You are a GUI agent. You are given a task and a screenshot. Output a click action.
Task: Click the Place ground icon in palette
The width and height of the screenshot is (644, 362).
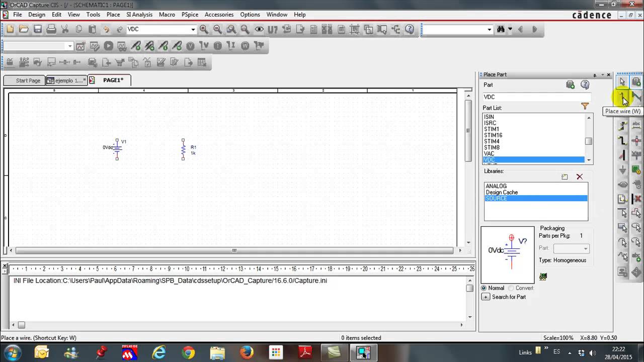(622, 170)
